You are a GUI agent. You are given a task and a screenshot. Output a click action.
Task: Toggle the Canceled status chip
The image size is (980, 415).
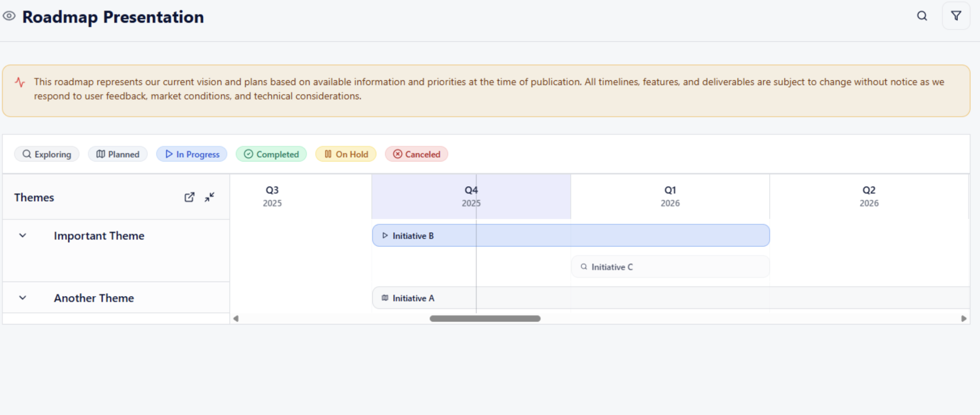tap(416, 154)
